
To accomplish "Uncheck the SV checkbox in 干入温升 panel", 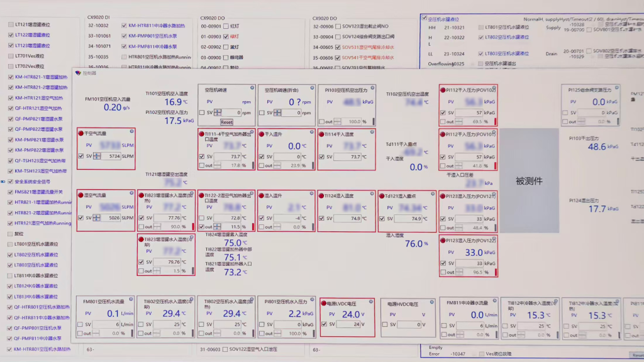I will [262, 156].
